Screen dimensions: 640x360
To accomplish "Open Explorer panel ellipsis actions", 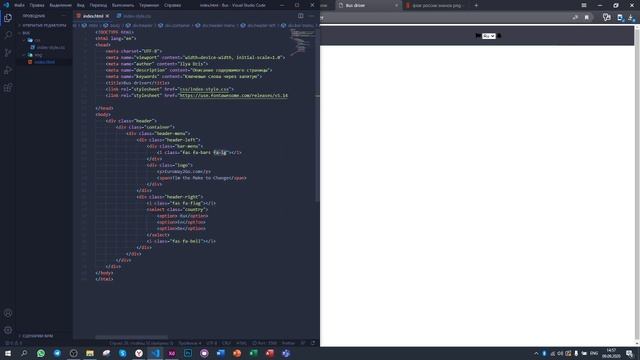I will [x=64, y=16].
